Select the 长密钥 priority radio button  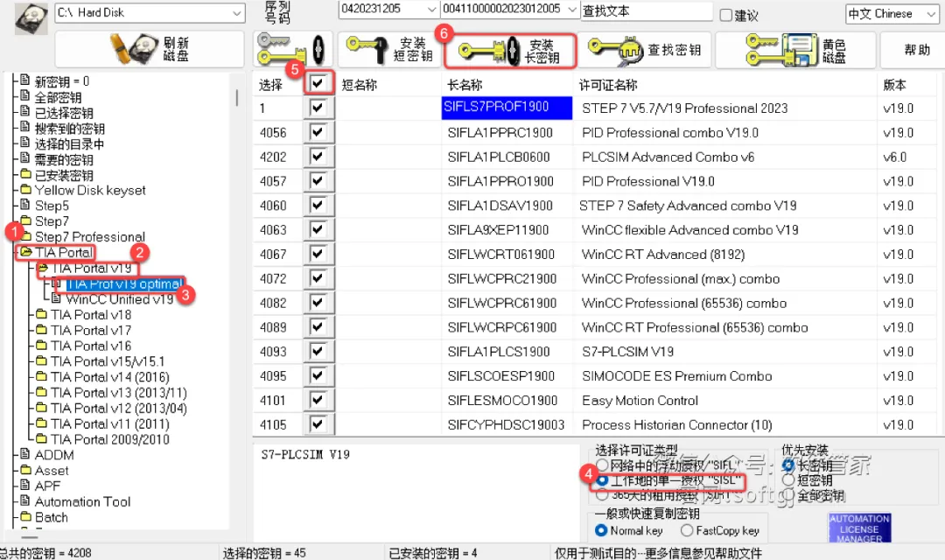[787, 465]
